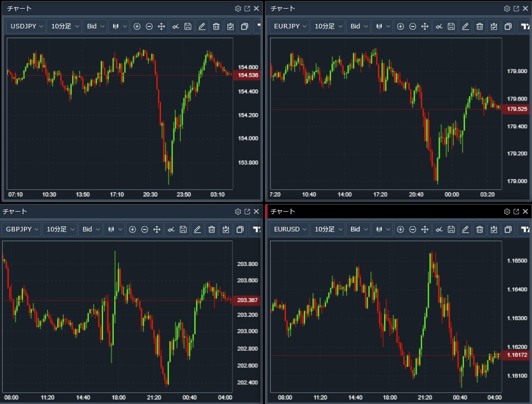Image resolution: width=532 pixels, height=404 pixels.
Task: Open the EURUSD symbol dropdown
Action: click(290, 229)
